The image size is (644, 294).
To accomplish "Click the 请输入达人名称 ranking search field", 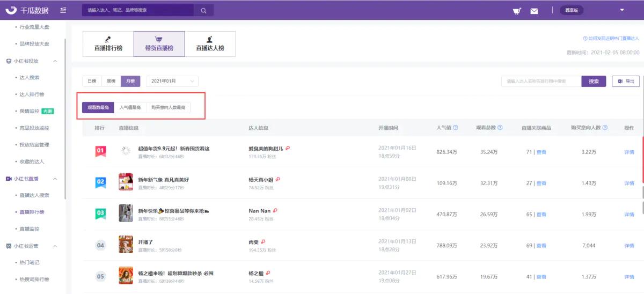I will pyautogui.click(x=541, y=81).
